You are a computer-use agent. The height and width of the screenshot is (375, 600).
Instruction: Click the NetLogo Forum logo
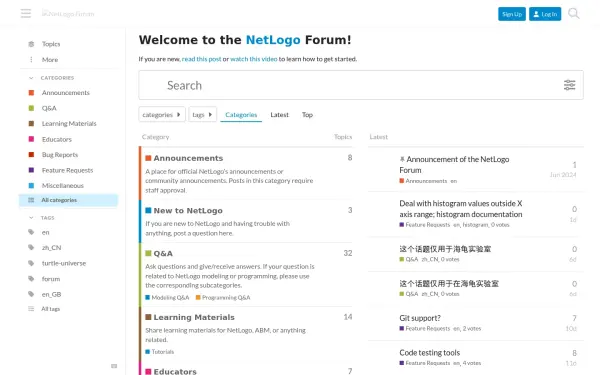pyautogui.click(x=68, y=14)
